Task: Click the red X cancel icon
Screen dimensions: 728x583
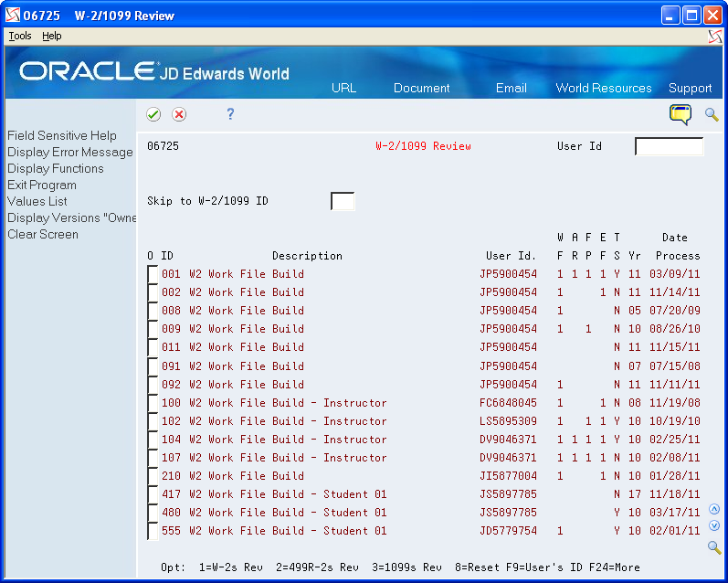Action: [179, 114]
